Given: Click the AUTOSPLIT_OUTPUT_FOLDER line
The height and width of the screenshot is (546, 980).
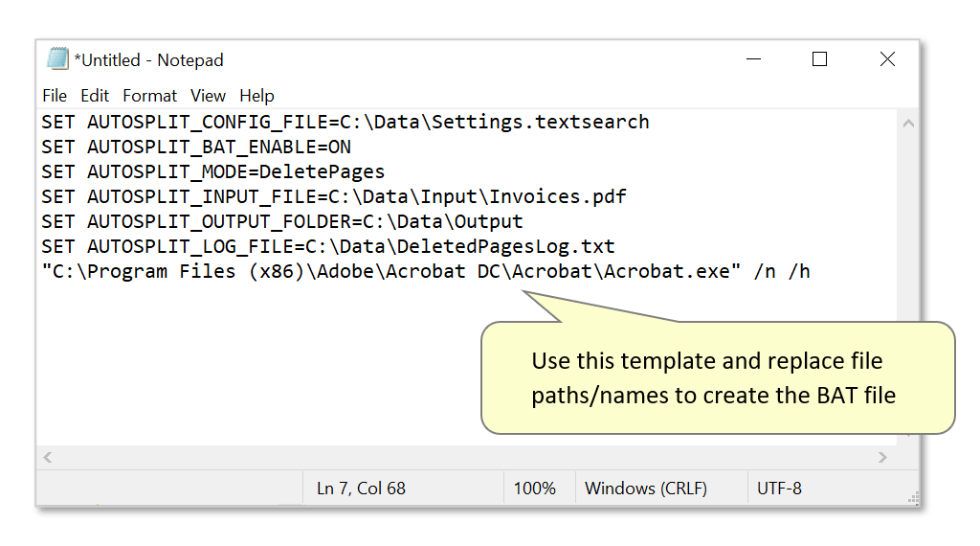Looking at the screenshot, I should [x=282, y=222].
